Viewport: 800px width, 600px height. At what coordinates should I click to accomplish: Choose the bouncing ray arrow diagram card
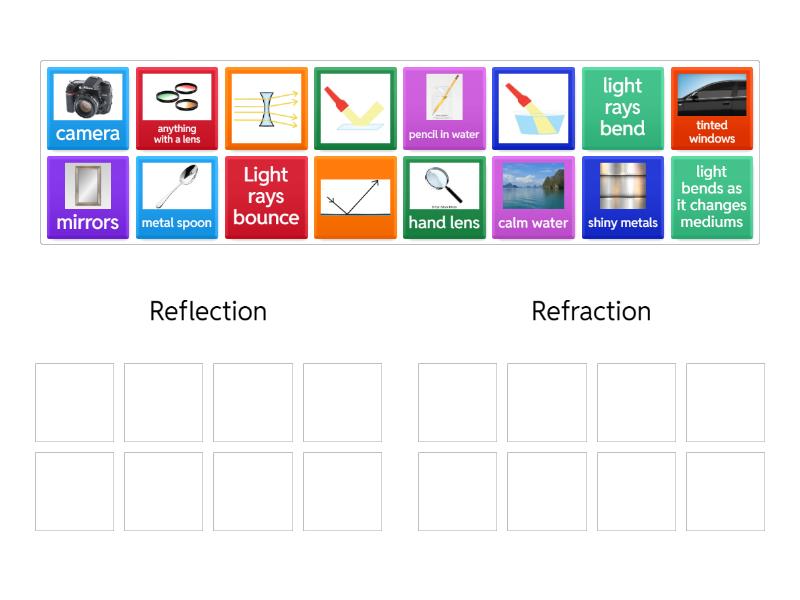[355, 197]
